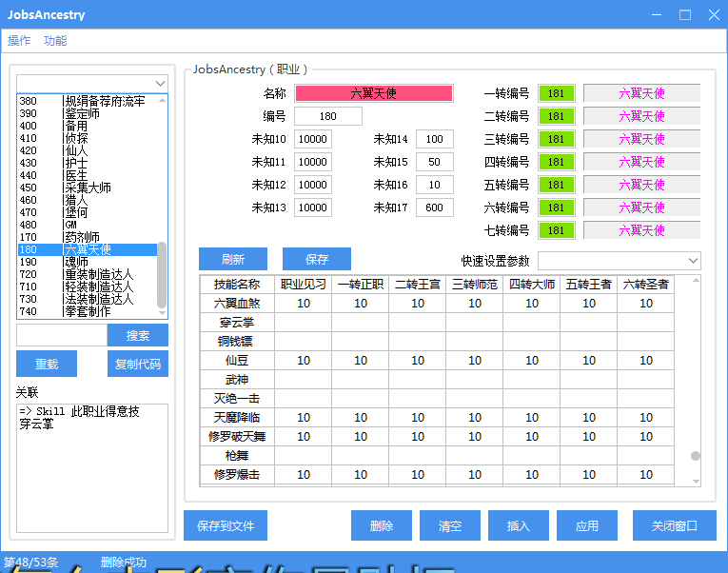This screenshot has width=728, height=573.
Task: Click the 六翼血煞 skill name cell
Action: (237, 304)
